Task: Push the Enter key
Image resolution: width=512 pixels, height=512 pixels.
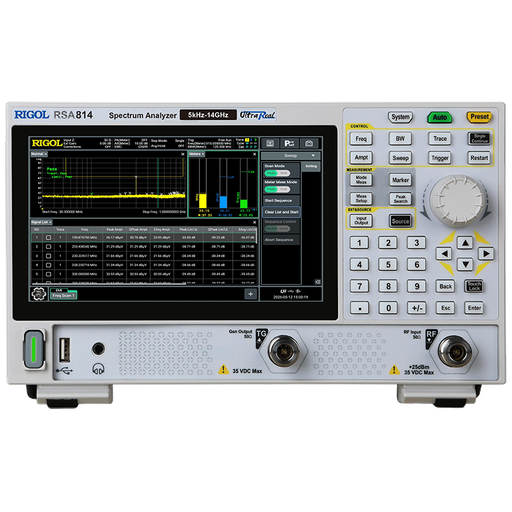Action: [x=474, y=308]
